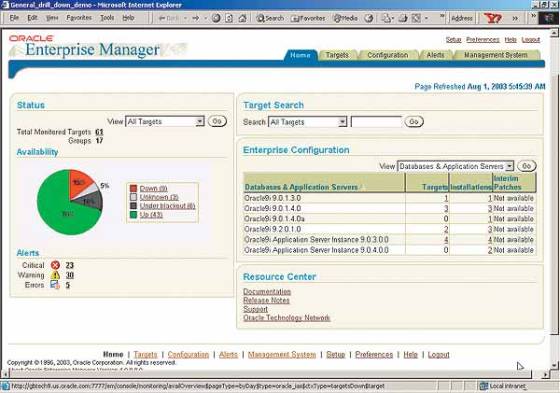560x393 pixels.
Task: Click the Refresh page icon in the IE toolbar
Action: tap(229, 18)
